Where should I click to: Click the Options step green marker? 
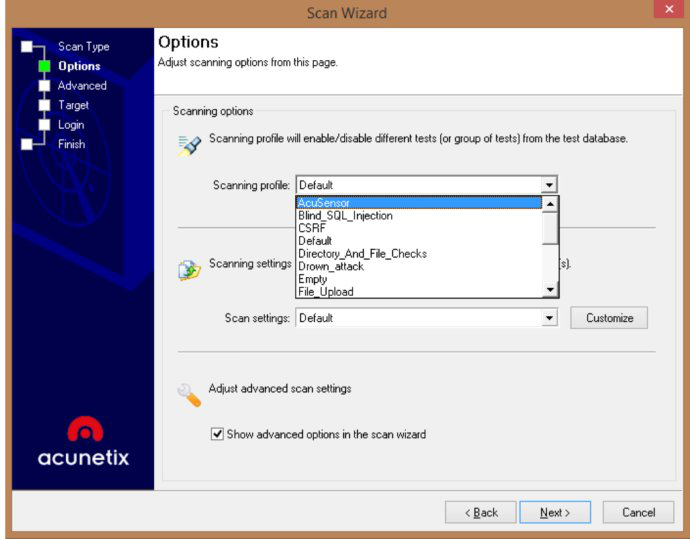tap(44, 67)
